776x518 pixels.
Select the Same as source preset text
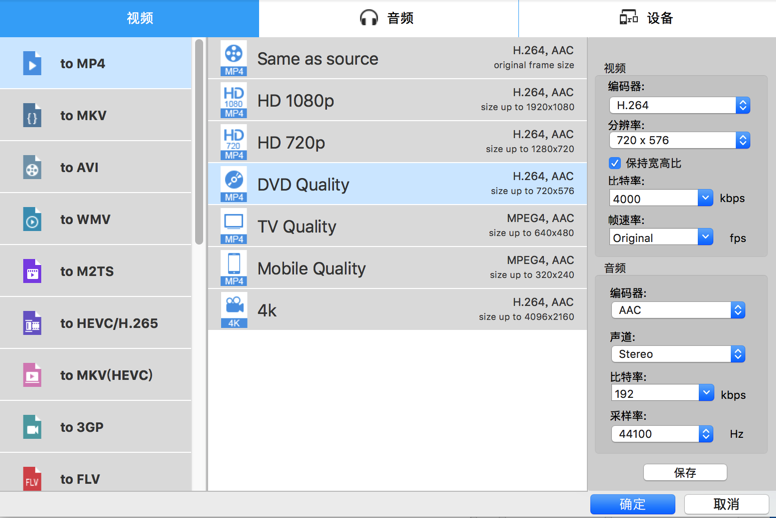click(x=318, y=59)
